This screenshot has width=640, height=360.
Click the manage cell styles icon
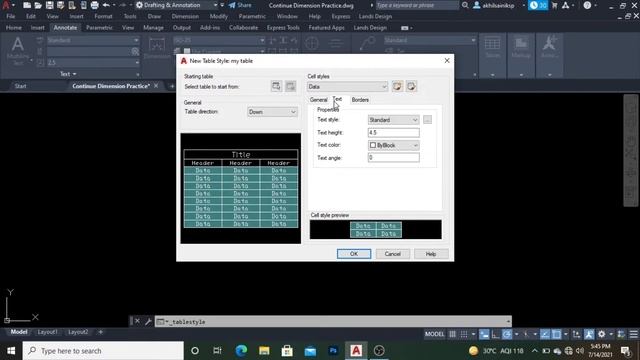(411, 86)
